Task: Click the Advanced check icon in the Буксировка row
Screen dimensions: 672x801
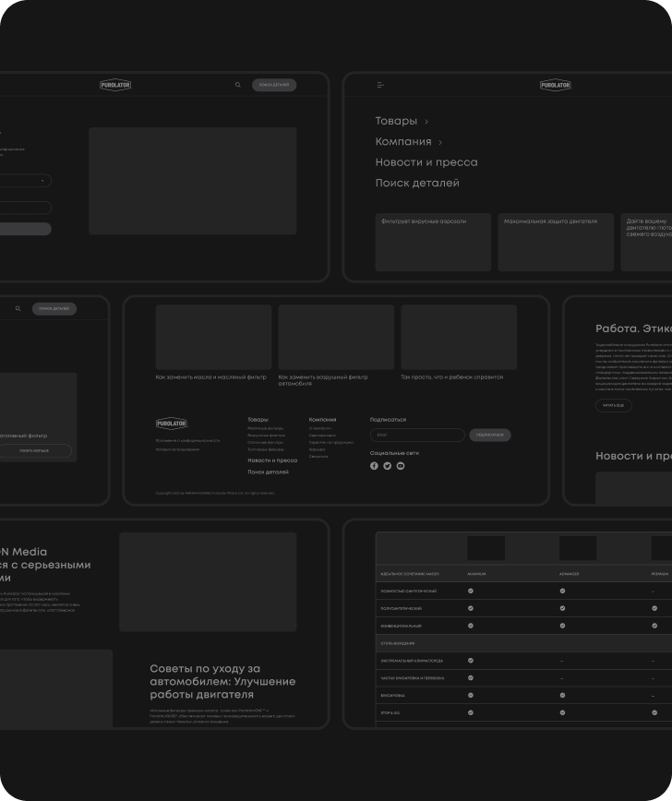Action: click(563, 695)
